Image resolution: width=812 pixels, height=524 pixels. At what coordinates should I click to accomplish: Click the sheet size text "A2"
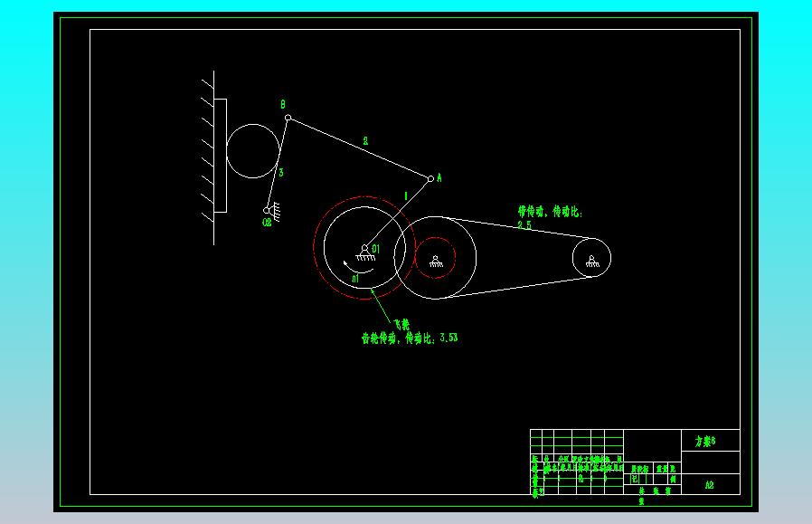pos(710,485)
